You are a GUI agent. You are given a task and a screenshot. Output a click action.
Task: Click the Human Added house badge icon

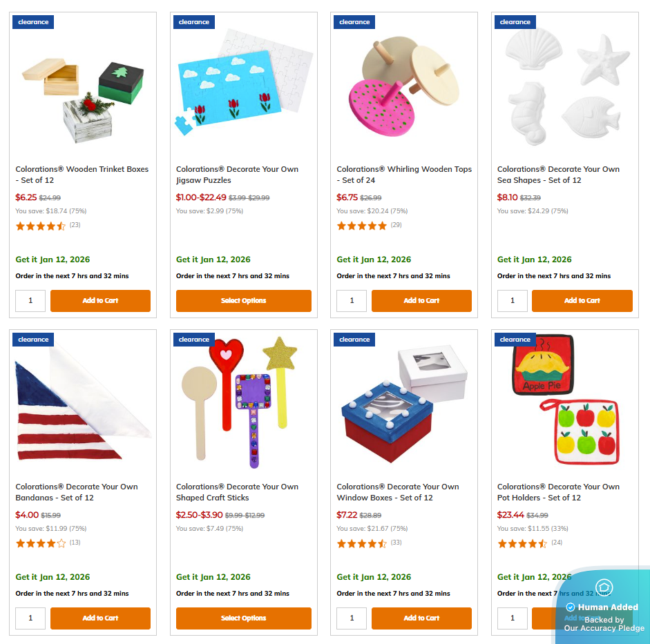[x=604, y=587]
